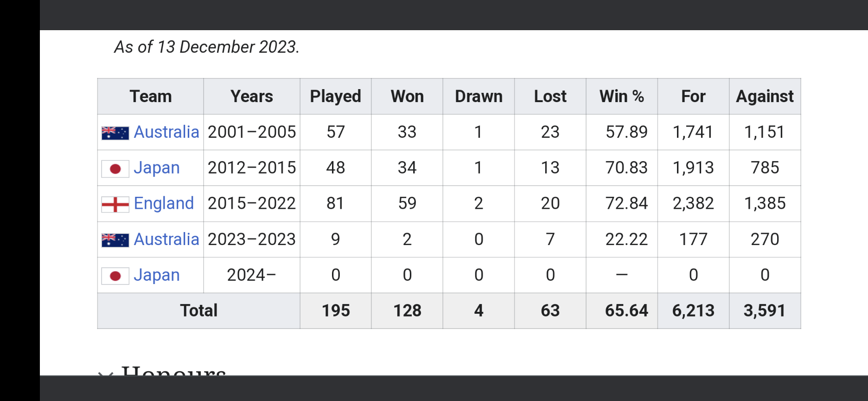The height and width of the screenshot is (401, 868).
Task: Open the Japan link for 2012–2015
Action: click(x=156, y=168)
